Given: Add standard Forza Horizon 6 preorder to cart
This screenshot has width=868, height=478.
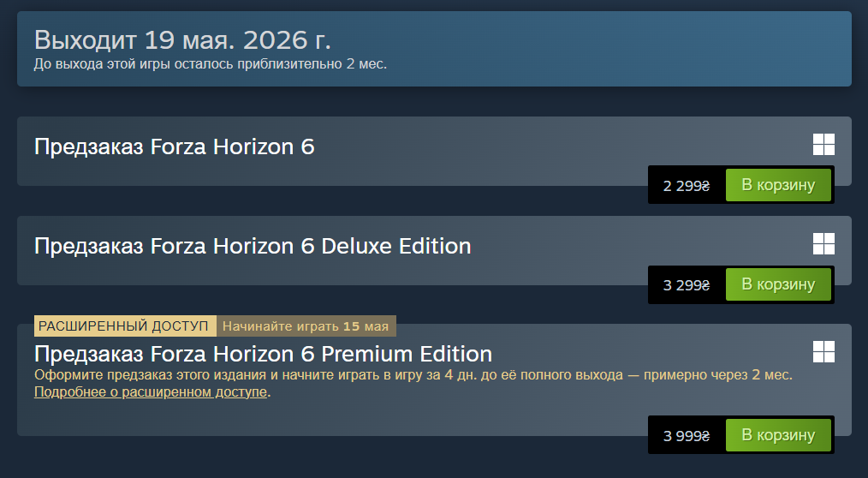Looking at the screenshot, I should click(x=778, y=185).
